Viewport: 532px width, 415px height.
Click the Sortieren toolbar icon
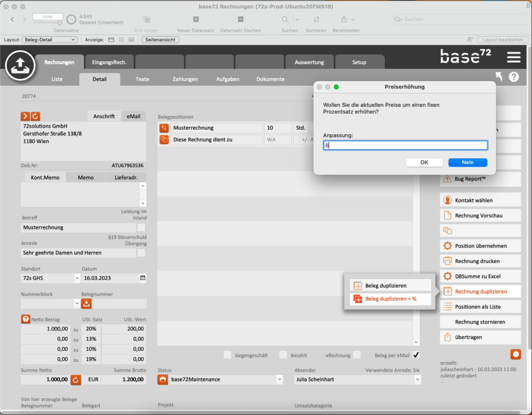click(316, 20)
